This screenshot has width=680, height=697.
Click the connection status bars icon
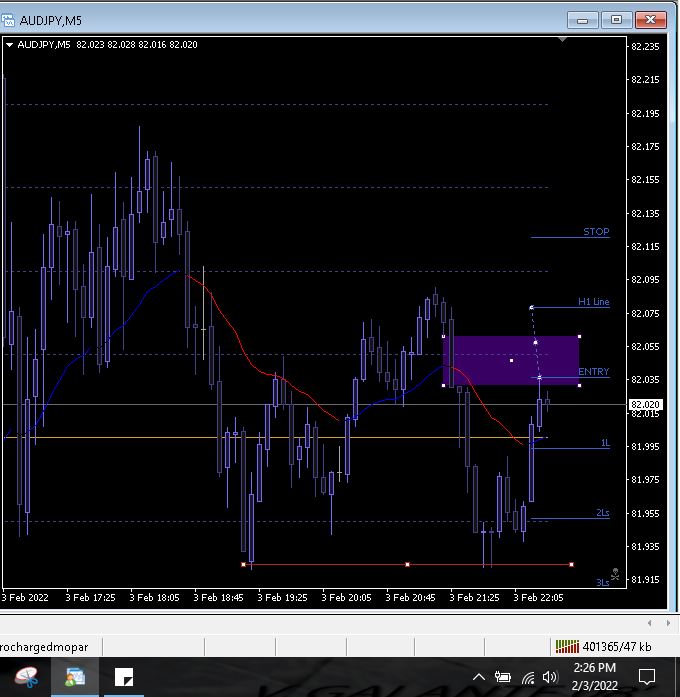567,646
